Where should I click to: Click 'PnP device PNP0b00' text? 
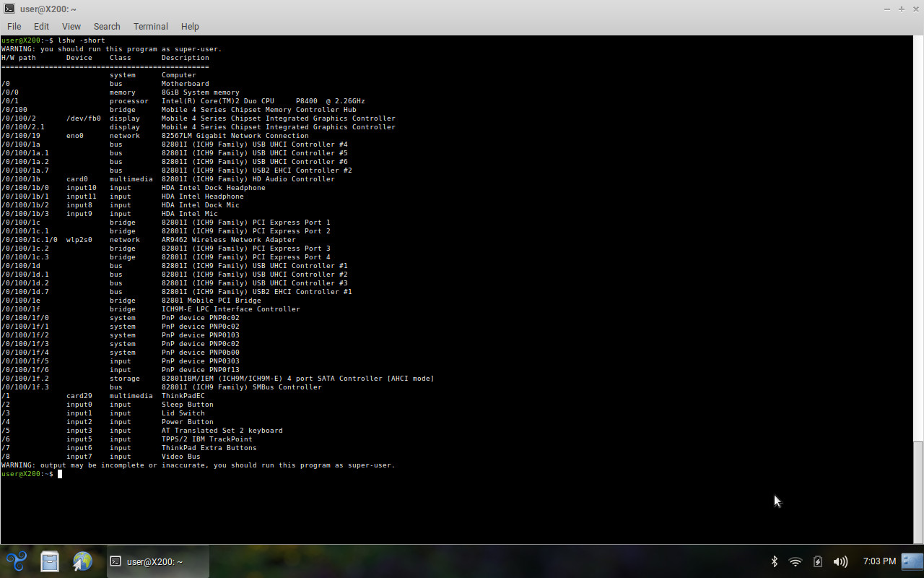coord(201,353)
